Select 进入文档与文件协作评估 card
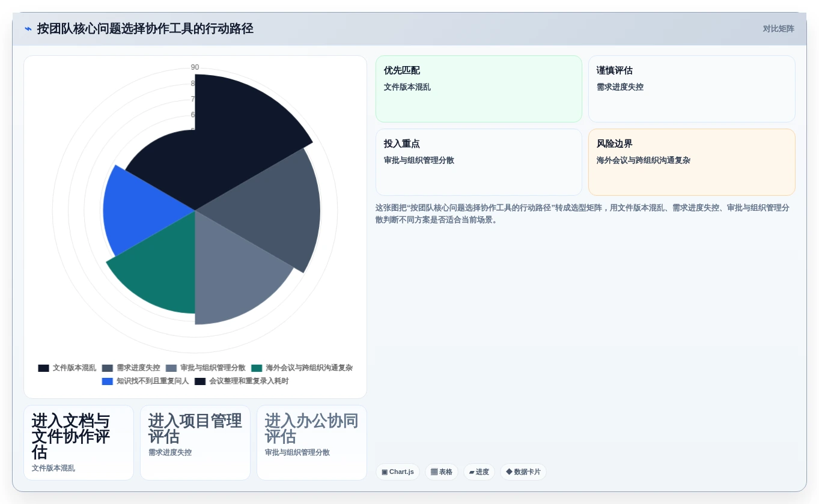 (79, 443)
